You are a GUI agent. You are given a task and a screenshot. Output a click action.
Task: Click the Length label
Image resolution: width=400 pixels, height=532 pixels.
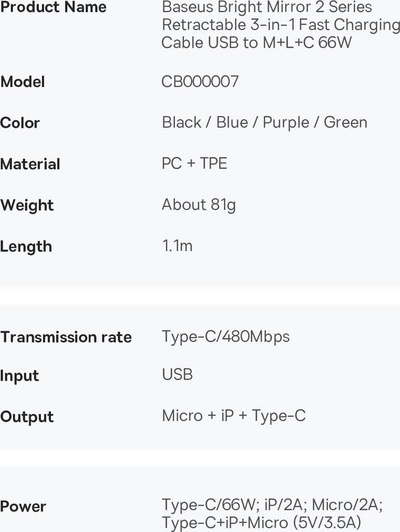click(x=26, y=247)
